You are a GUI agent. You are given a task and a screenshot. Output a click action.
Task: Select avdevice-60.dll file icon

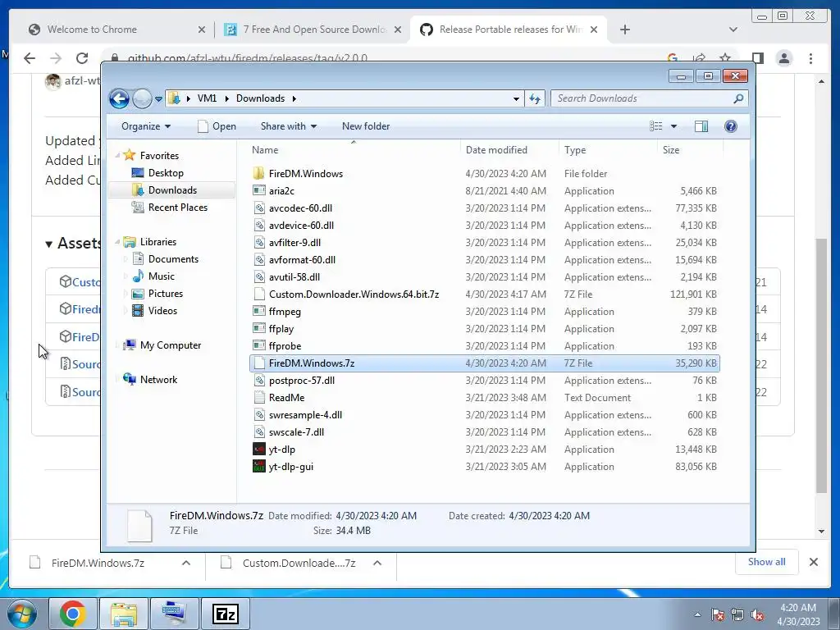point(258,226)
